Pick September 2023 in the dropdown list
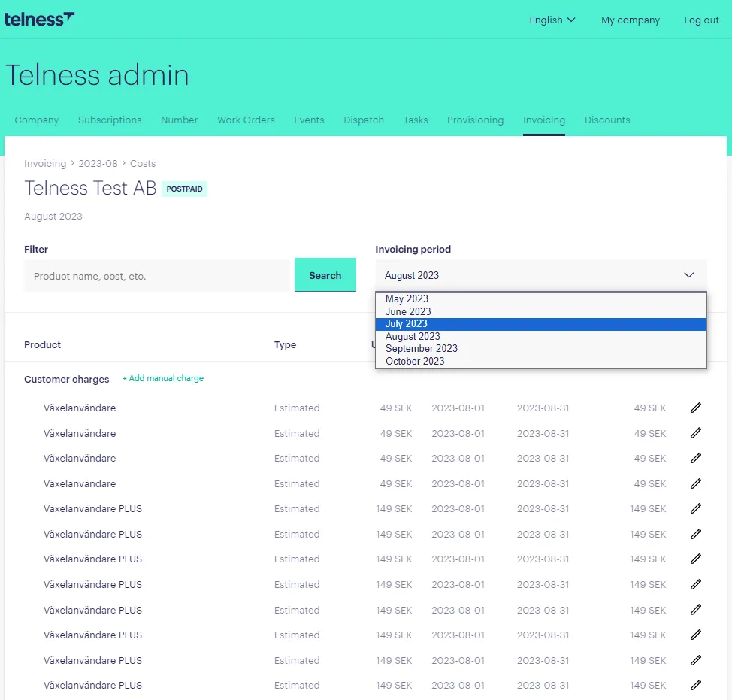The height and width of the screenshot is (700, 732). tap(540, 348)
